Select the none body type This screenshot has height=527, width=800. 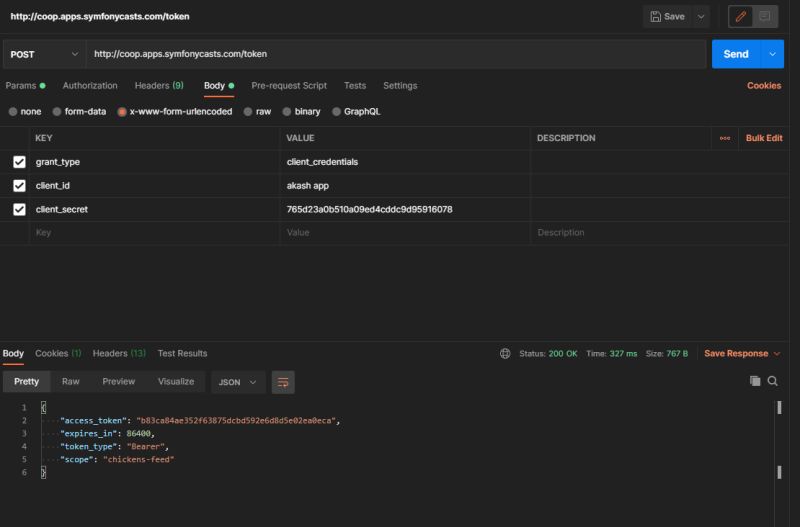25,112
